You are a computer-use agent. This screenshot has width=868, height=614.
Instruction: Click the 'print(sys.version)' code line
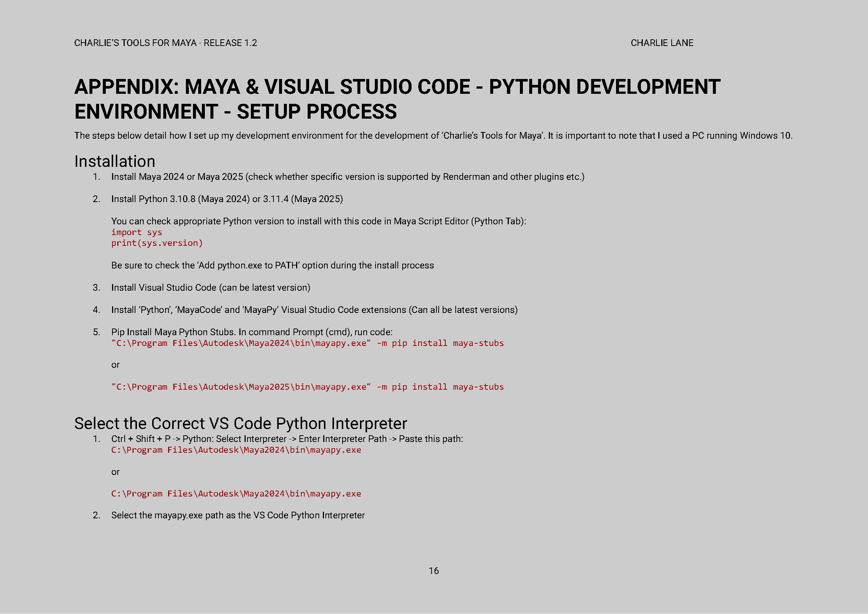point(157,243)
